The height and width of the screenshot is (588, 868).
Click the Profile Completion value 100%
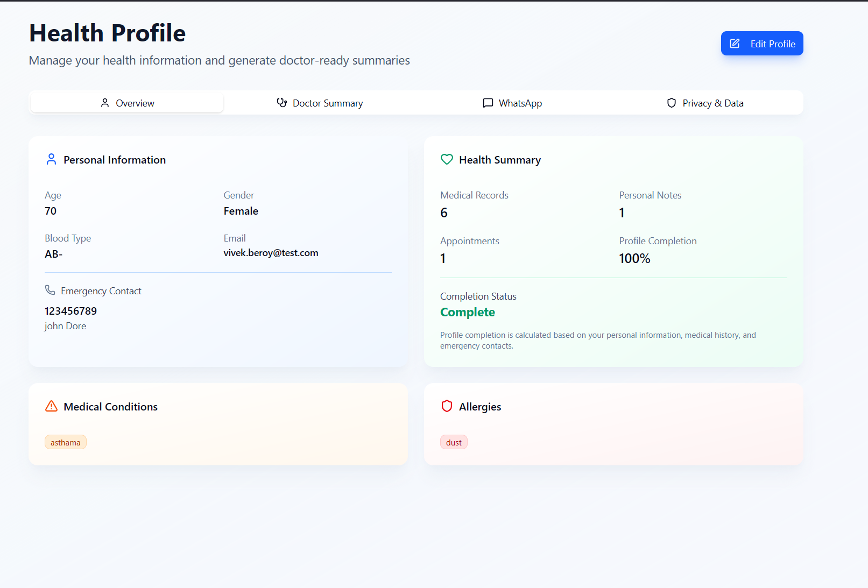tap(634, 259)
